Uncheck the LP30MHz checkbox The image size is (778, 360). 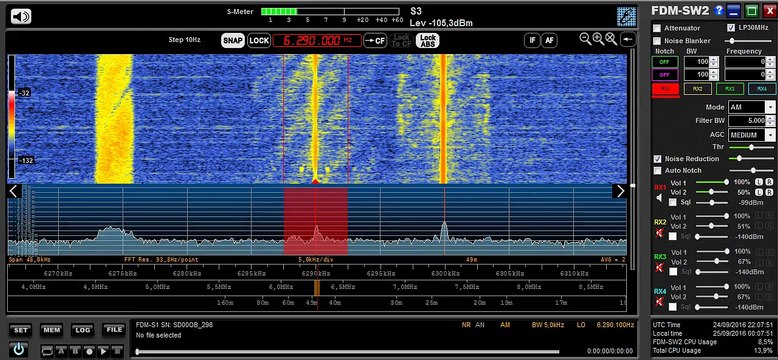pyautogui.click(x=731, y=28)
